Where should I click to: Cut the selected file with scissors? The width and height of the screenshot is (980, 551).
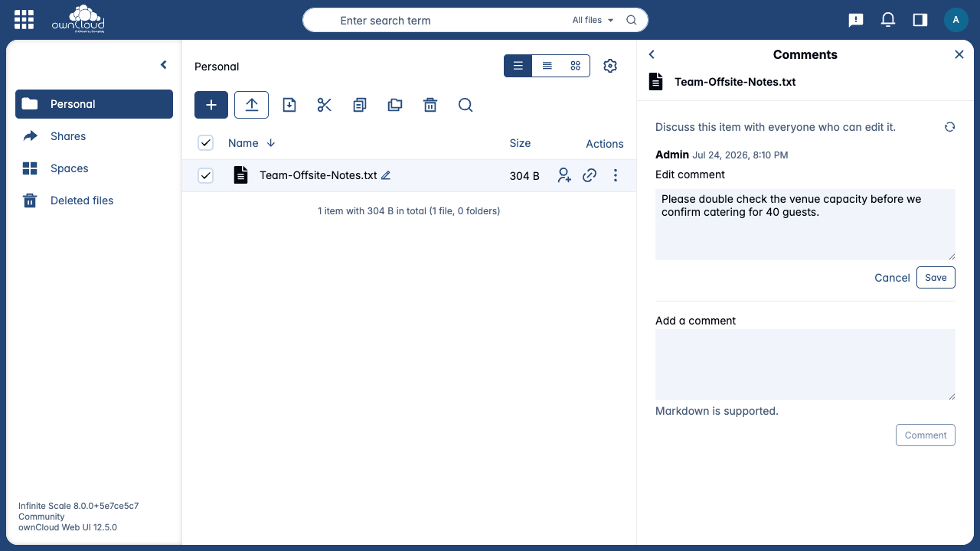coord(325,105)
